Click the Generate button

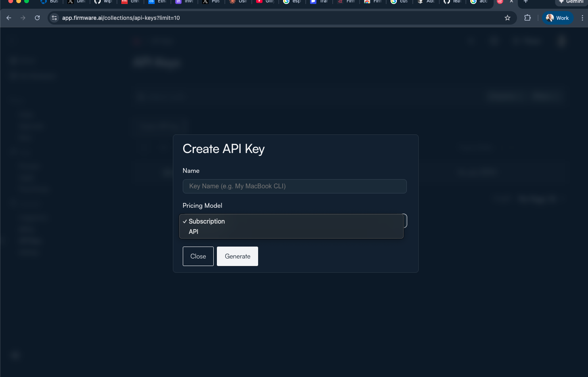click(237, 256)
